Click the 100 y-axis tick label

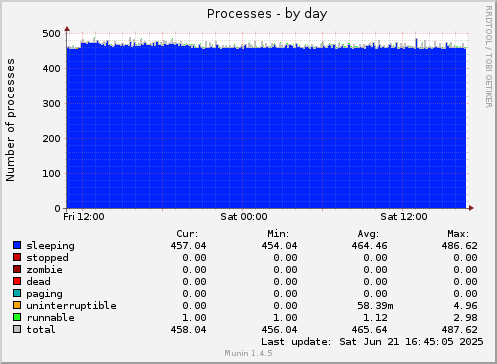51,174
